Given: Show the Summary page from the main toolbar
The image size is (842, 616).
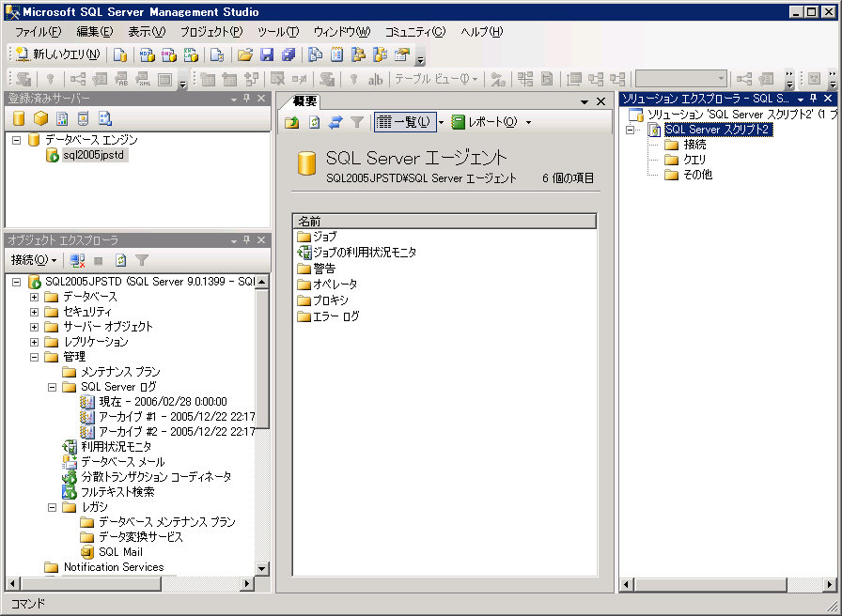Looking at the screenshot, I should [336, 54].
